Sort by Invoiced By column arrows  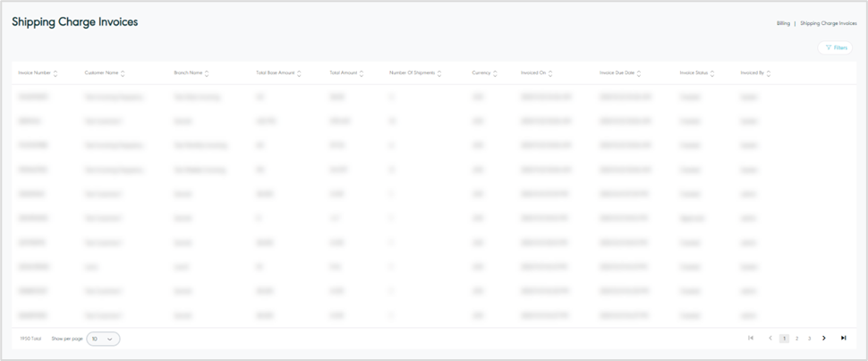(x=769, y=73)
